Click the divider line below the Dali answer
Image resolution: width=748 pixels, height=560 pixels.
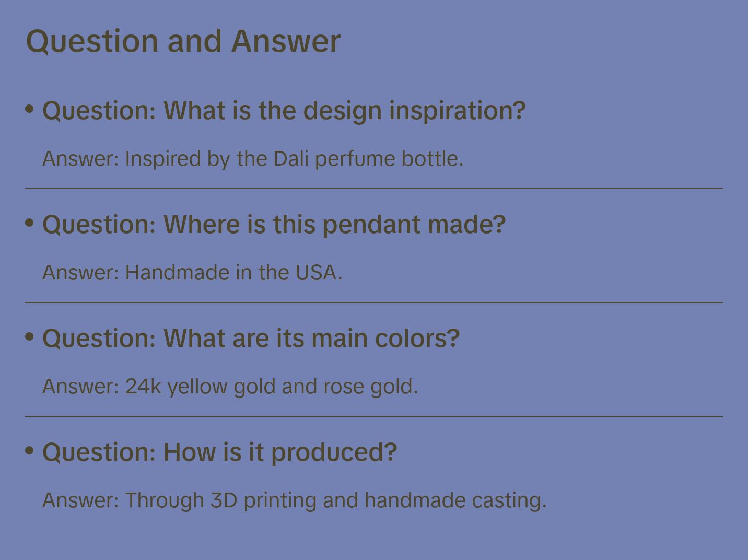coord(374,189)
